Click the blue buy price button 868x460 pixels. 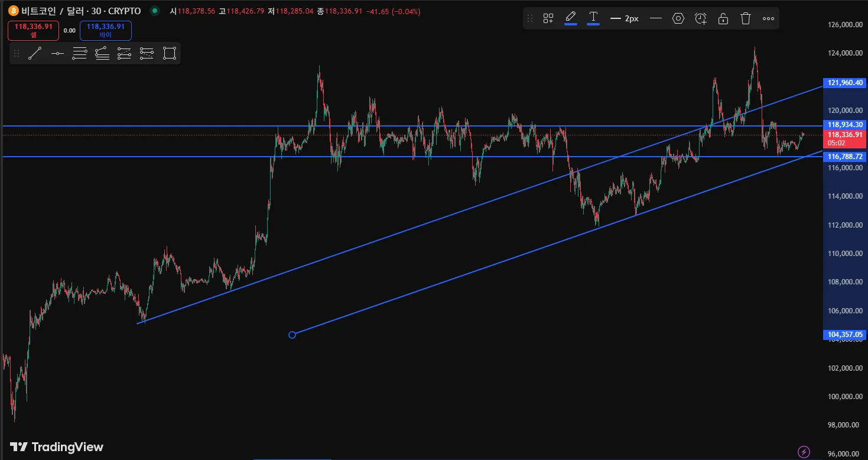(x=106, y=30)
